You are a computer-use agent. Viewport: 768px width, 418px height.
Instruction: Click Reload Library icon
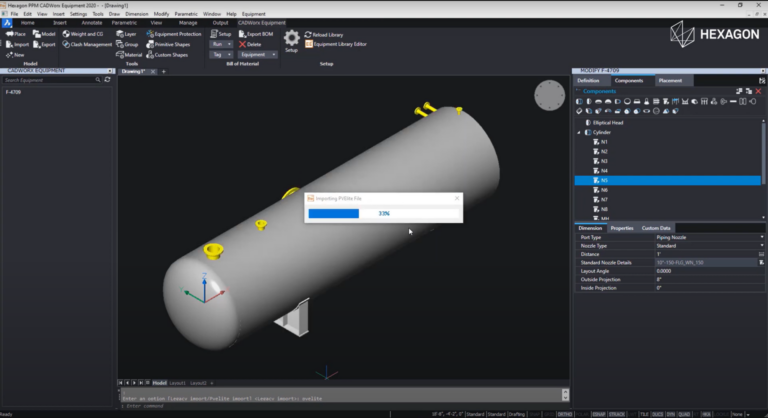[x=308, y=34]
